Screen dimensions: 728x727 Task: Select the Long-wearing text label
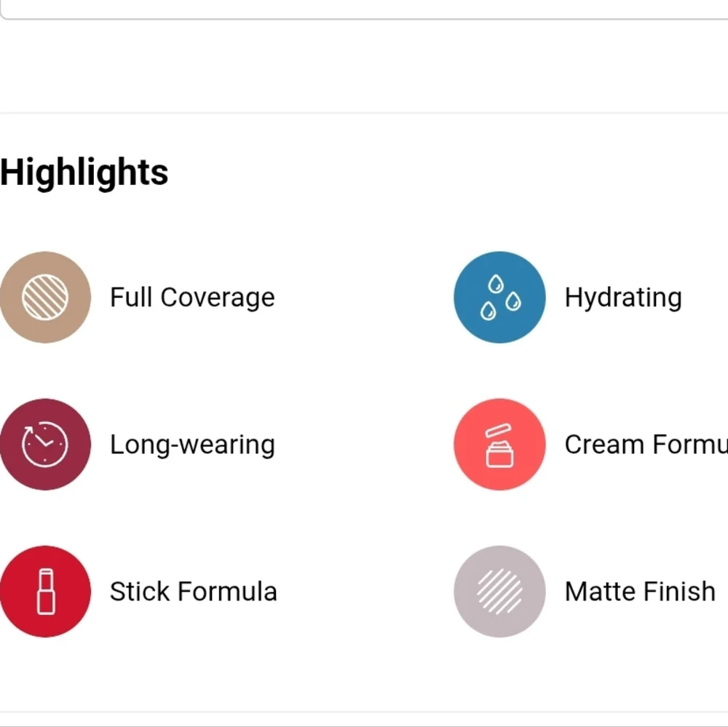(x=192, y=445)
